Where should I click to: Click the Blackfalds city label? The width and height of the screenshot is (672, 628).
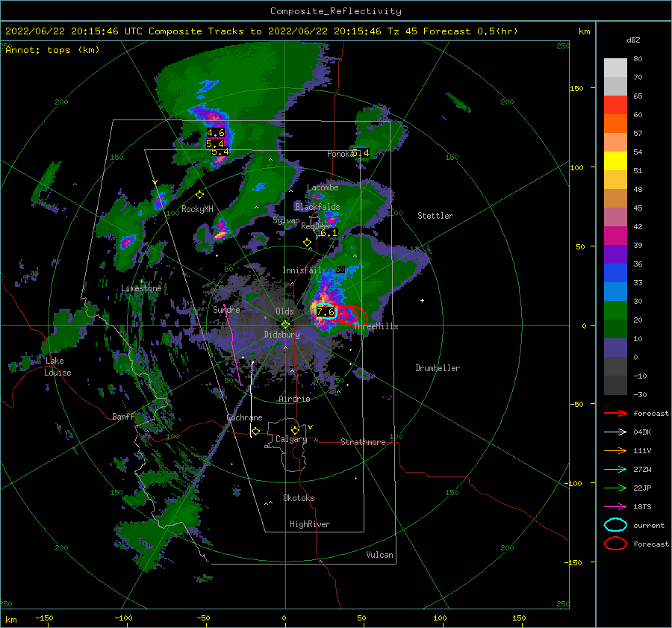point(317,207)
